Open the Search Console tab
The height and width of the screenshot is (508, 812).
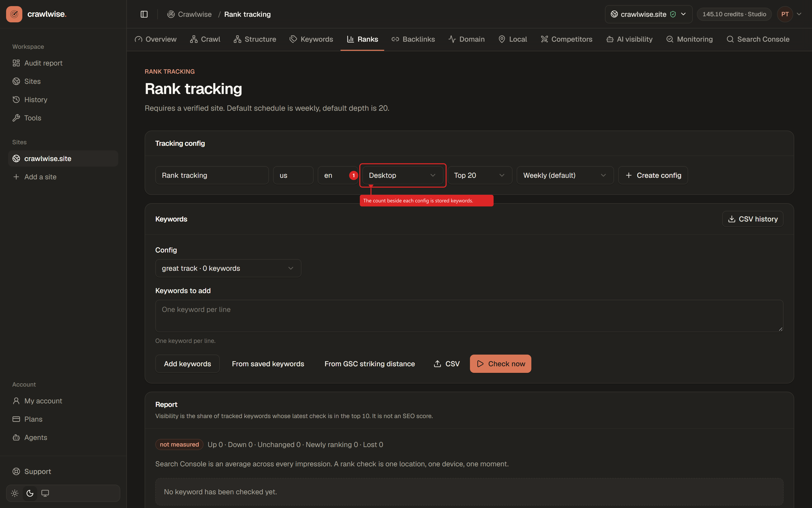(758, 39)
